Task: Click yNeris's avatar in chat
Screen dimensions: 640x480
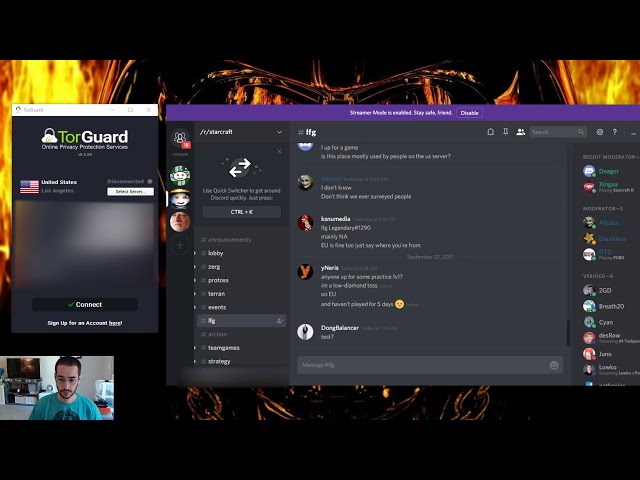Action: click(x=305, y=272)
